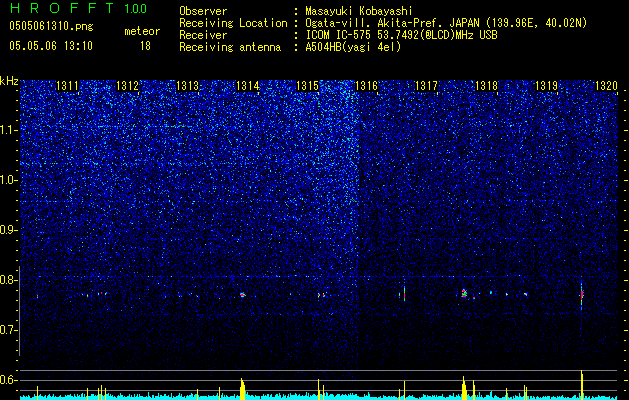Screen dimensions: 629x400
Task: Click time marker 1318
Action: (x=486, y=86)
